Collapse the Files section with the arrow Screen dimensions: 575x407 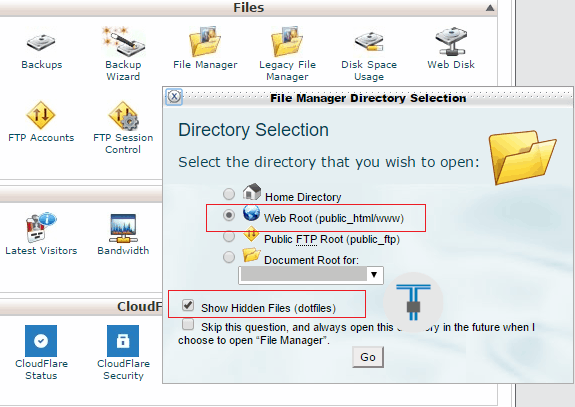coord(490,8)
